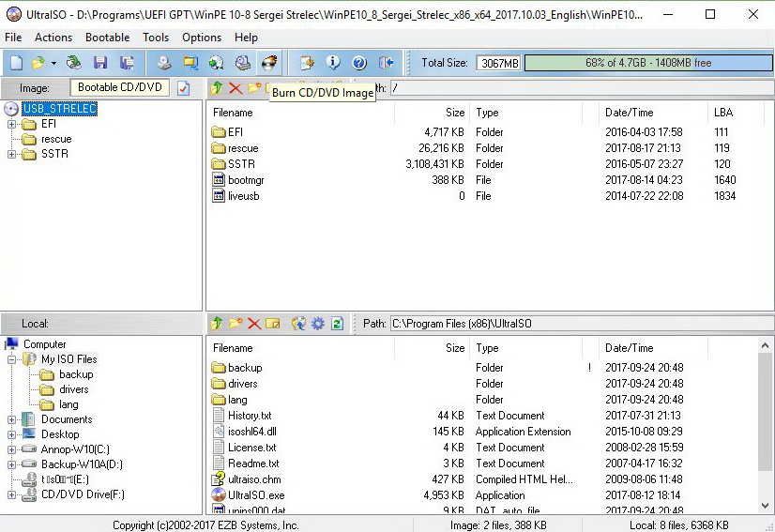Click the Save floppy disk icon

(x=100, y=63)
